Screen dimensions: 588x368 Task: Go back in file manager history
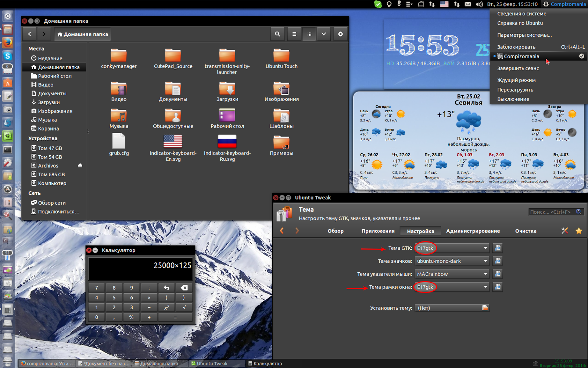click(x=29, y=34)
